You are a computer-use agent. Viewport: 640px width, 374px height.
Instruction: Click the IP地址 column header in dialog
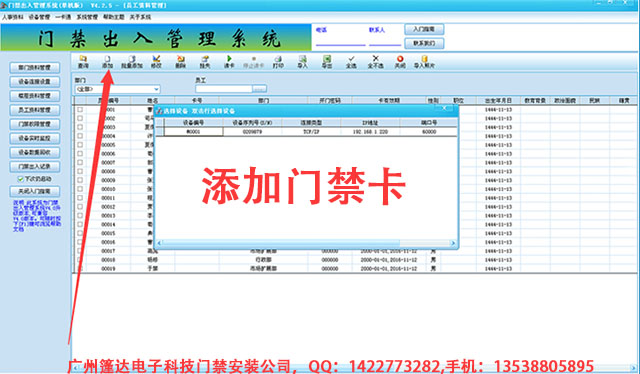(x=370, y=122)
